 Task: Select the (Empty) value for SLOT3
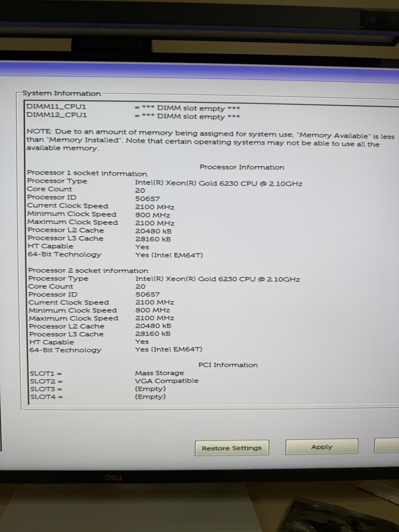(x=150, y=389)
